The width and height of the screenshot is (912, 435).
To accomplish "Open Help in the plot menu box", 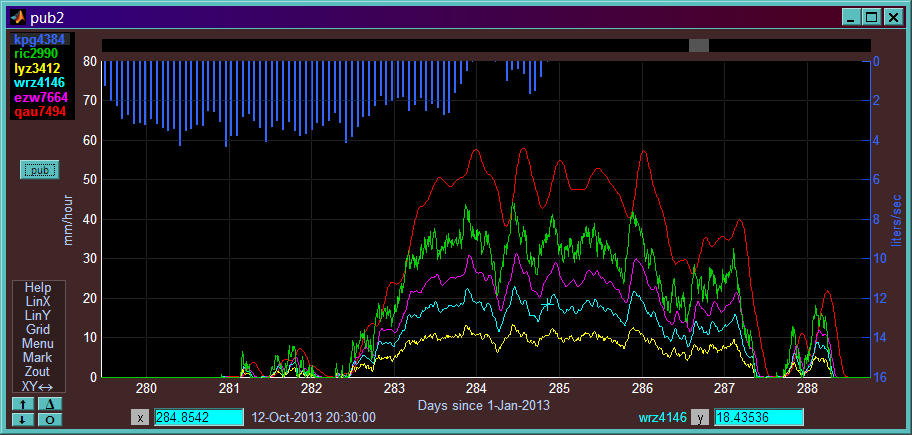I will click(x=38, y=288).
